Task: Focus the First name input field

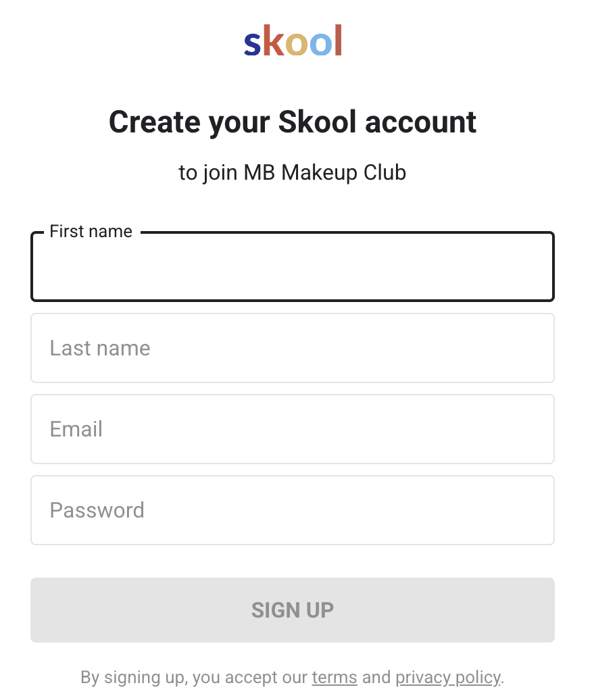Action: click(x=293, y=266)
